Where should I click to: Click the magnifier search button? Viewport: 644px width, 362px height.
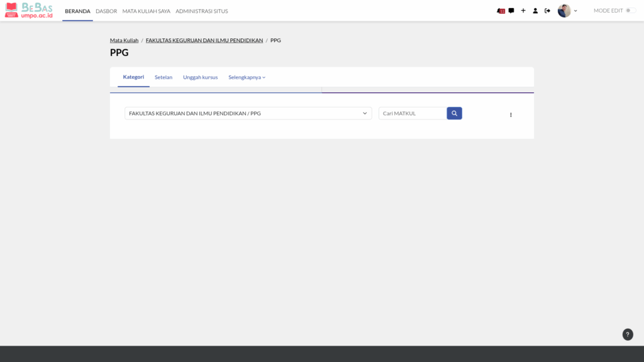pos(454,113)
